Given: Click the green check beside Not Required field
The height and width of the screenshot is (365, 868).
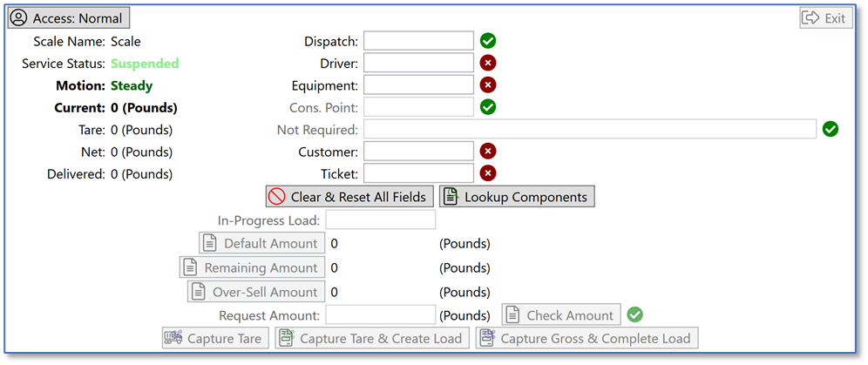Looking at the screenshot, I should [x=831, y=129].
